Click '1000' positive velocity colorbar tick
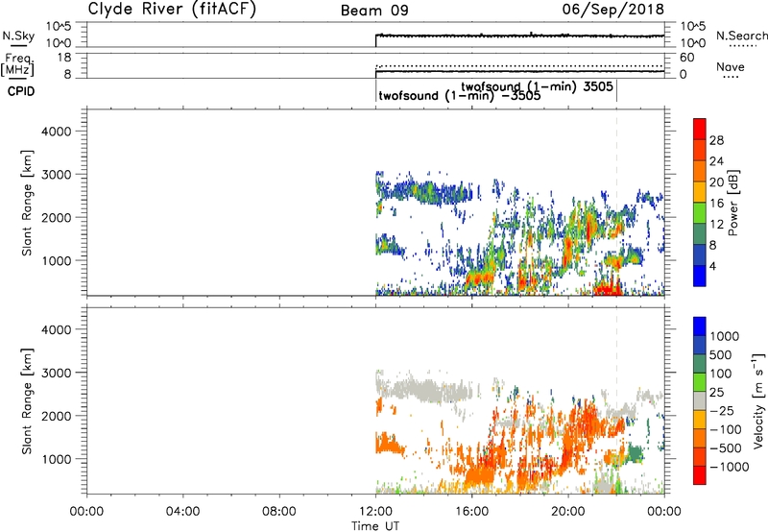This screenshot has width=768, height=532. [x=724, y=336]
